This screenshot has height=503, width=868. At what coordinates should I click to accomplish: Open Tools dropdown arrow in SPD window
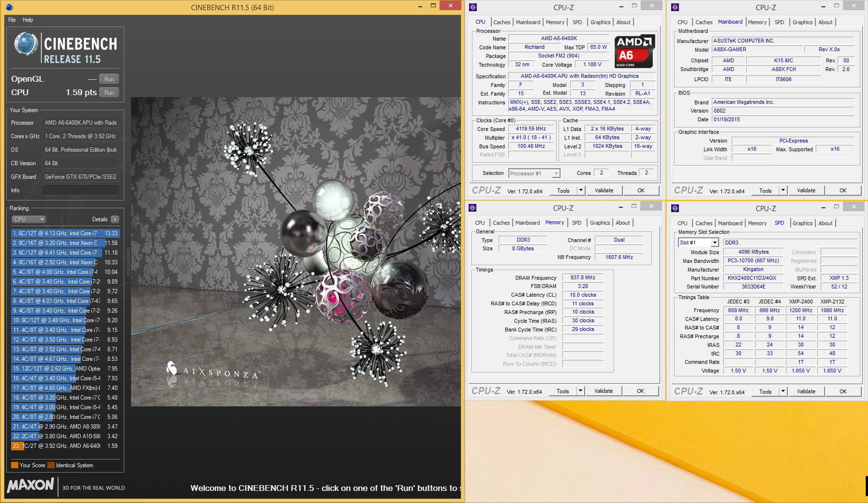point(783,392)
